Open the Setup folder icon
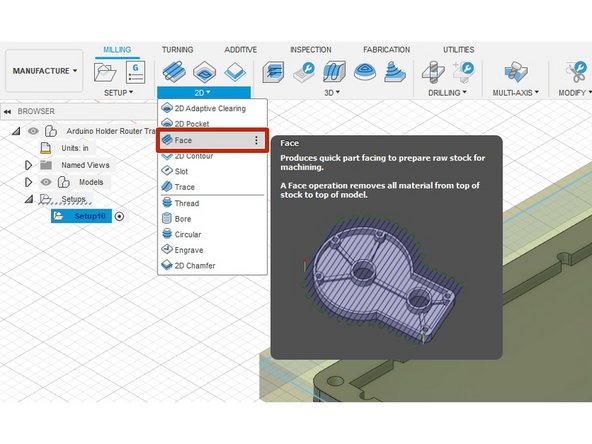The height and width of the screenshot is (444, 592). pos(105,72)
